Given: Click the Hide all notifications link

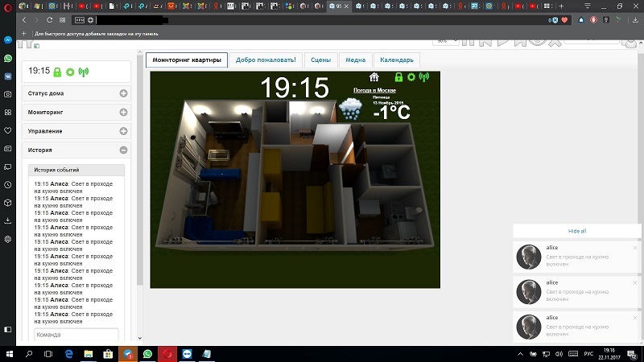Looking at the screenshot, I should [x=577, y=231].
